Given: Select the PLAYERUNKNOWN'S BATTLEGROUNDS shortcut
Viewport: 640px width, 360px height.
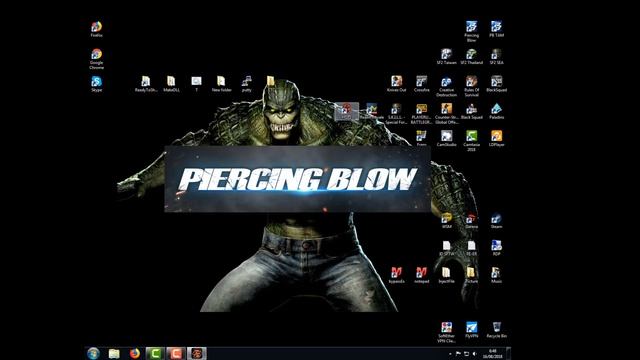Looking at the screenshot, I should [x=422, y=113].
